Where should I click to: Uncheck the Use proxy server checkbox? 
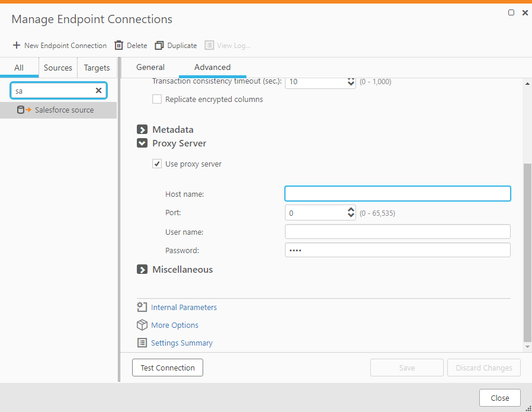pyautogui.click(x=157, y=164)
